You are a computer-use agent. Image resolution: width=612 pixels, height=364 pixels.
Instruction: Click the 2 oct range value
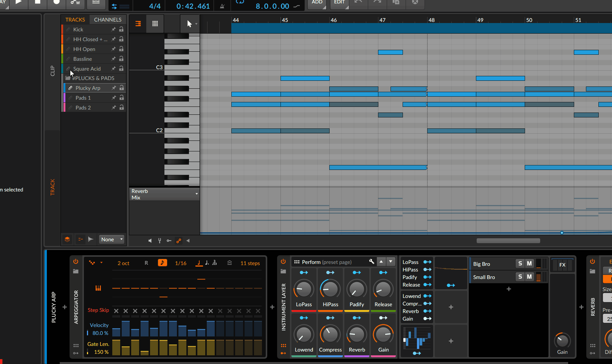123,263
